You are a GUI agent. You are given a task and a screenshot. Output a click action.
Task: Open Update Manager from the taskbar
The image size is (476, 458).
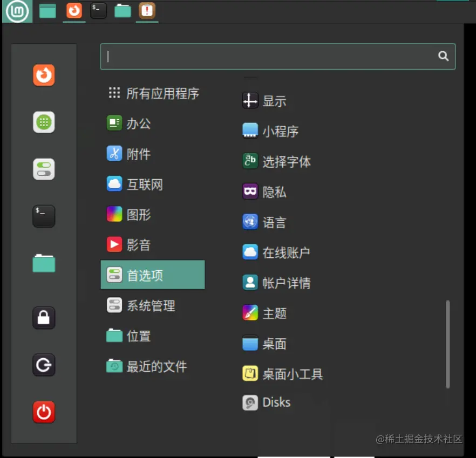(x=146, y=11)
